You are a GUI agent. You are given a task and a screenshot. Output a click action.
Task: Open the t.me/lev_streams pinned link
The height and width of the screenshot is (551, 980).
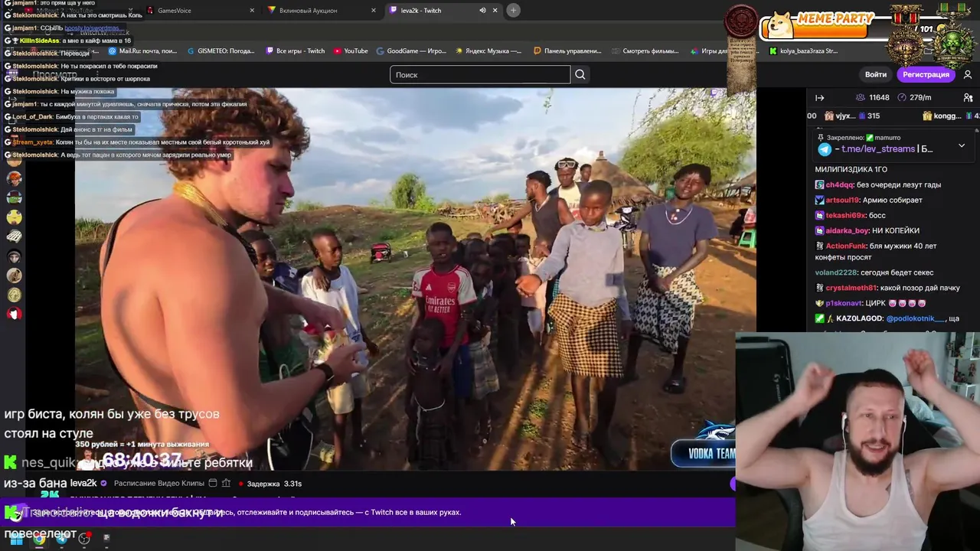[x=879, y=149]
